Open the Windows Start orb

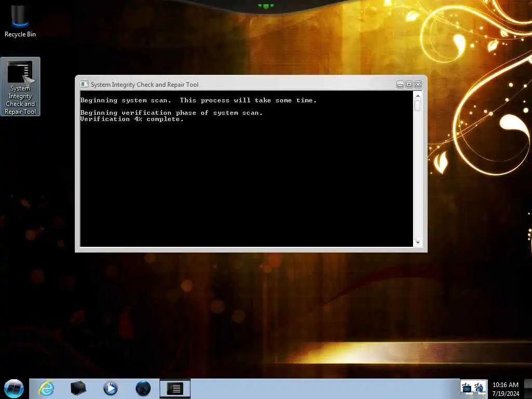pyautogui.click(x=14, y=389)
